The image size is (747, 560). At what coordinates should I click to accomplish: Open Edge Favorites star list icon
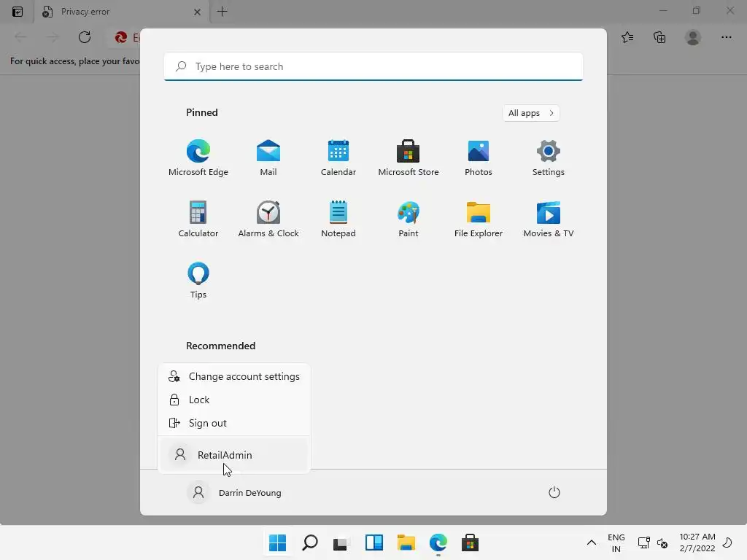627,37
